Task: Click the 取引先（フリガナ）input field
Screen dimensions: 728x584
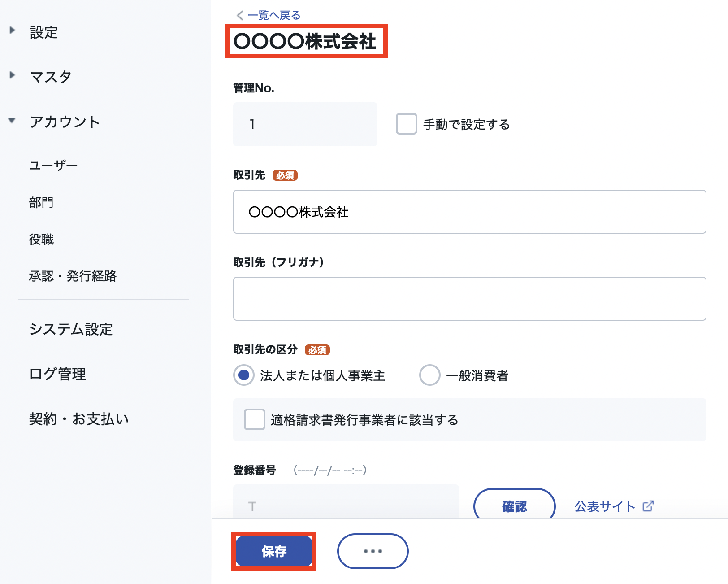Action: click(x=470, y=299)
